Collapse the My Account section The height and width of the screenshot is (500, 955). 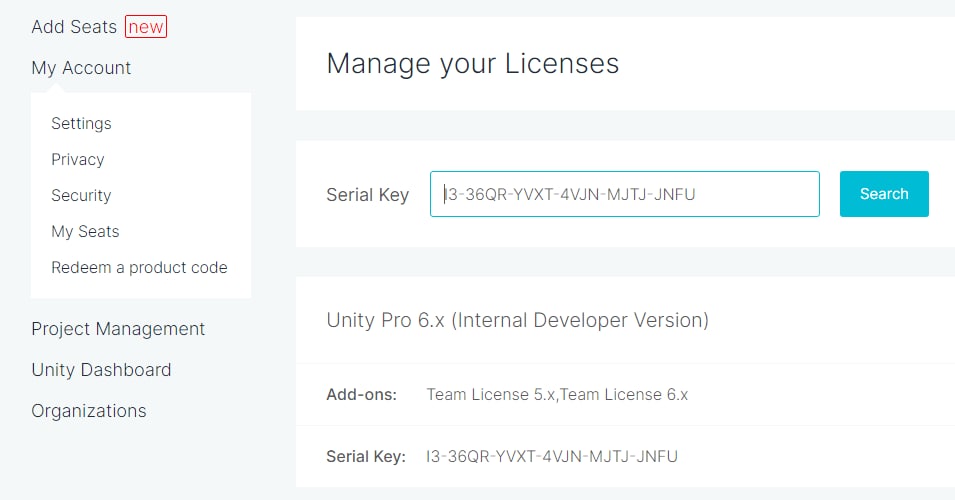click(81, 68)
